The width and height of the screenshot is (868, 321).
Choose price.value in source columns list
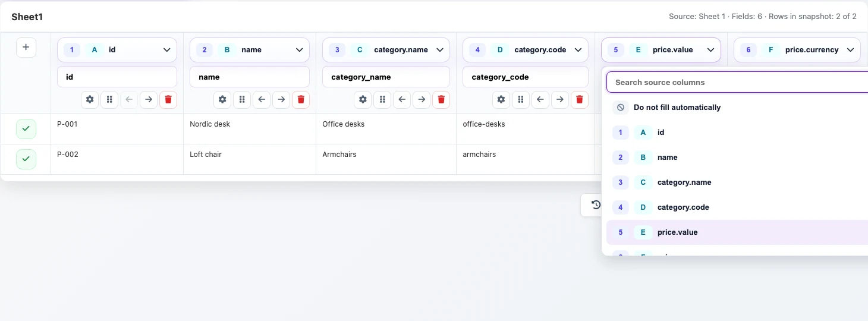point(737,232)
